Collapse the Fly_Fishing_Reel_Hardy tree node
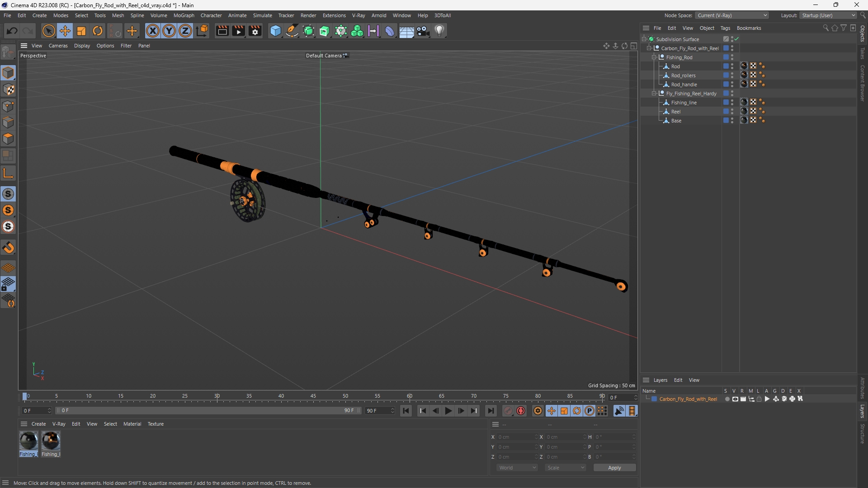The height and width of the screenshot is (488, 868). coord(654,94)
